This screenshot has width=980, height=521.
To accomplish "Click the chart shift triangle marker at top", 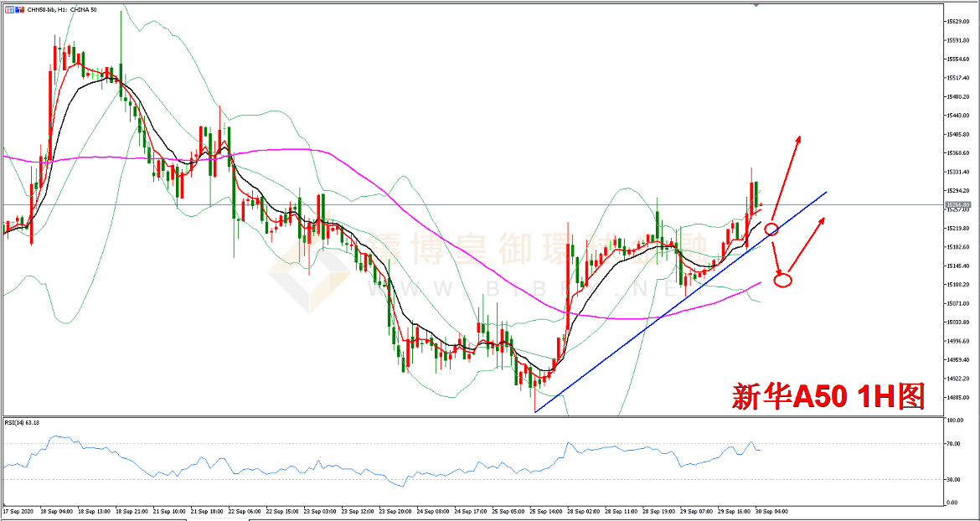I will [756, 5].
